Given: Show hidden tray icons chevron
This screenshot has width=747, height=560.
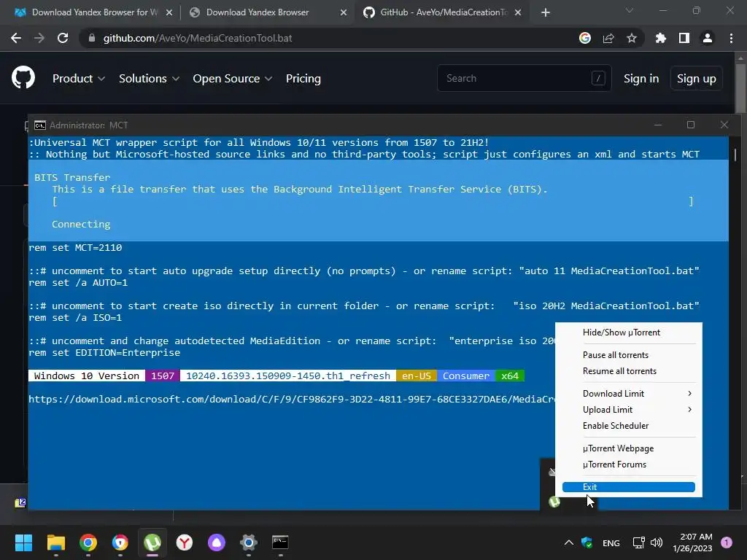Looking at the screenshot, I should click(569, 542).
